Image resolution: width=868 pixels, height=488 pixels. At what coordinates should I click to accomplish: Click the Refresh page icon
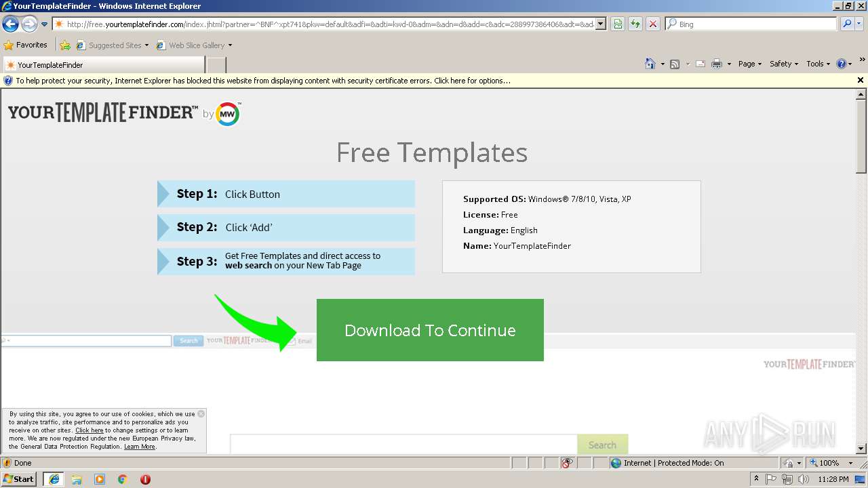pyautogui.click(x=635, y=24)
